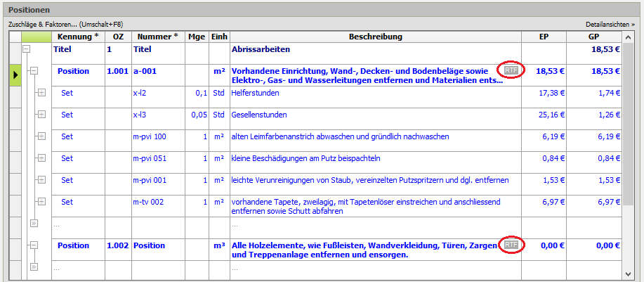The image size is (644, 282).
Task: Click the Einh column header
Action: pyautogui.click(x=219, y=37)
